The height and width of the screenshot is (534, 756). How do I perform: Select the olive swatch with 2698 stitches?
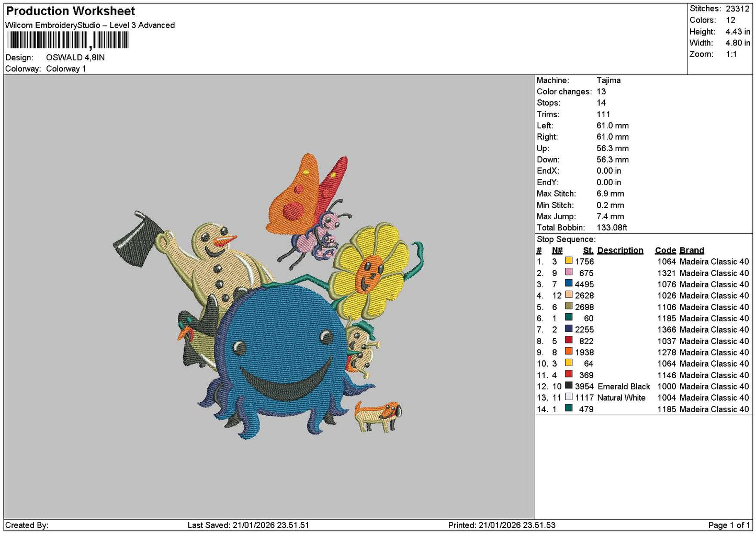(569, 306)
